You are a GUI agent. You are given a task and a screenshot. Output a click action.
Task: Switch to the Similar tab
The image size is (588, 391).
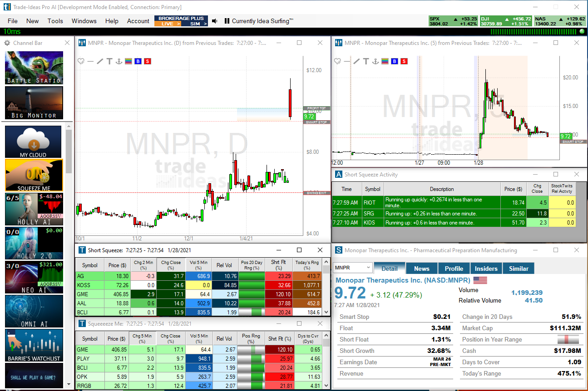coord(519,268)
